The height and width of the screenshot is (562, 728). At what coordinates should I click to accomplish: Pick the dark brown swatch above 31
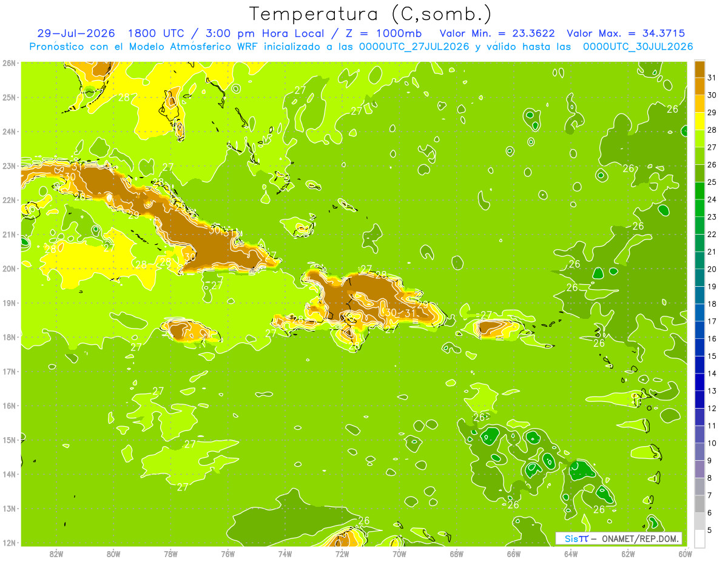pyautogui.click(x=700, y=69)
